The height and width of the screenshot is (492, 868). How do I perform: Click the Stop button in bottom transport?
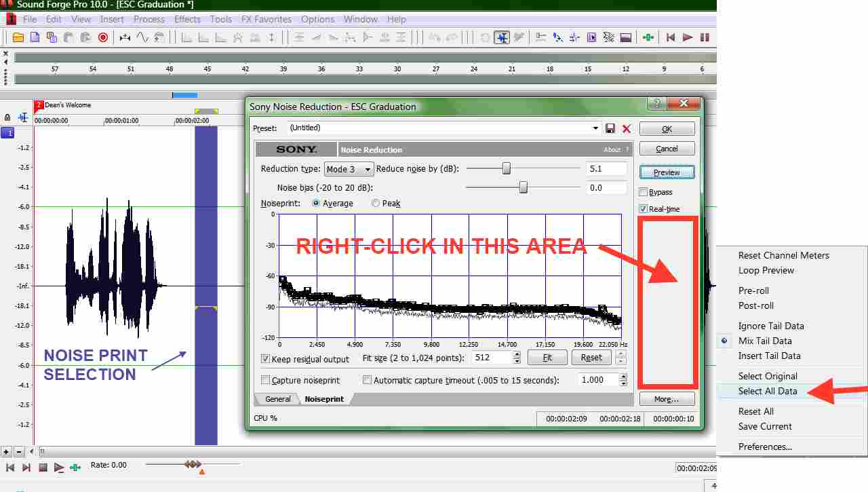pyautogui.click(x=43, y=467)
